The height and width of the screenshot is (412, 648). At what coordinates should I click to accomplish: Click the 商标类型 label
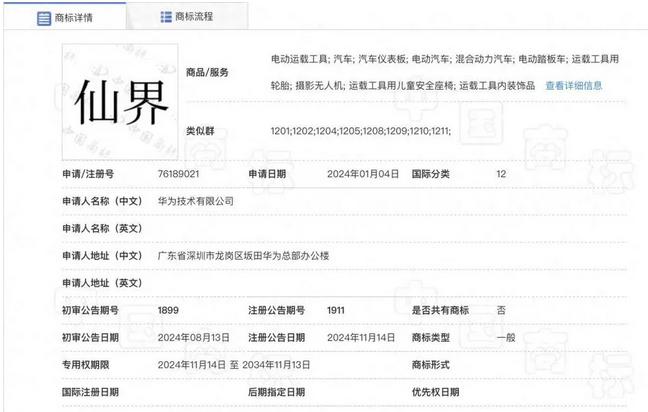pos(431,338)
